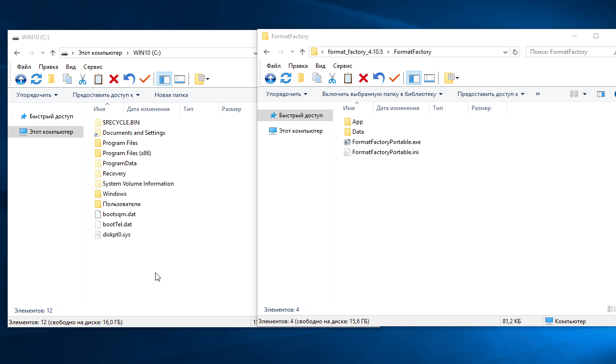Sort by Дата изменения column in WIN10 (C:) window
Viewport: 616px width, 364px height.
point(152,109)
